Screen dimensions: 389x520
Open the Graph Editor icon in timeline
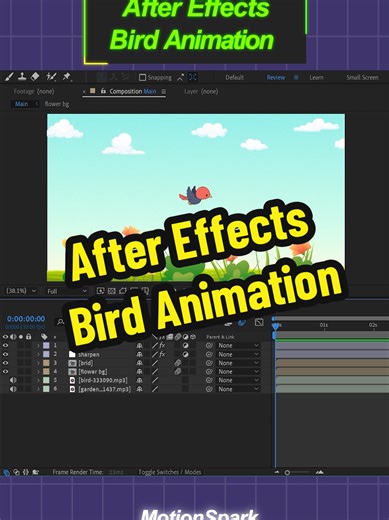pos(259,322)
